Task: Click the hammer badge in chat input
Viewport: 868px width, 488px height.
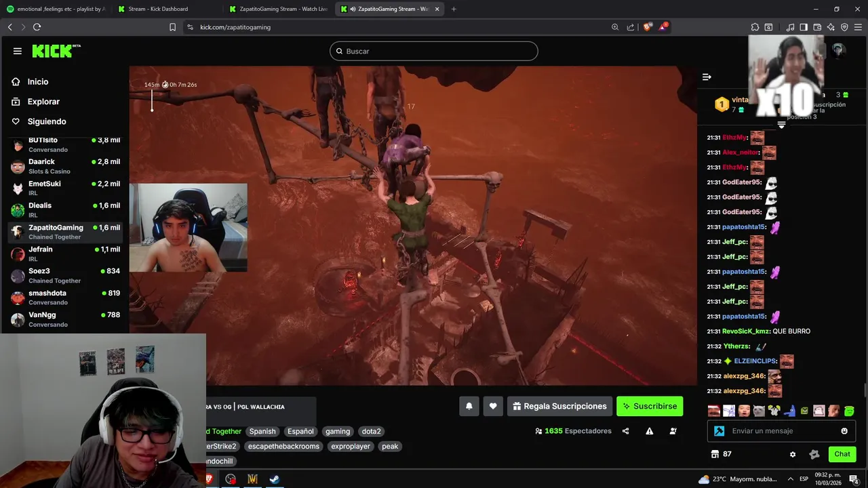Action: click(x=719, y=430)
